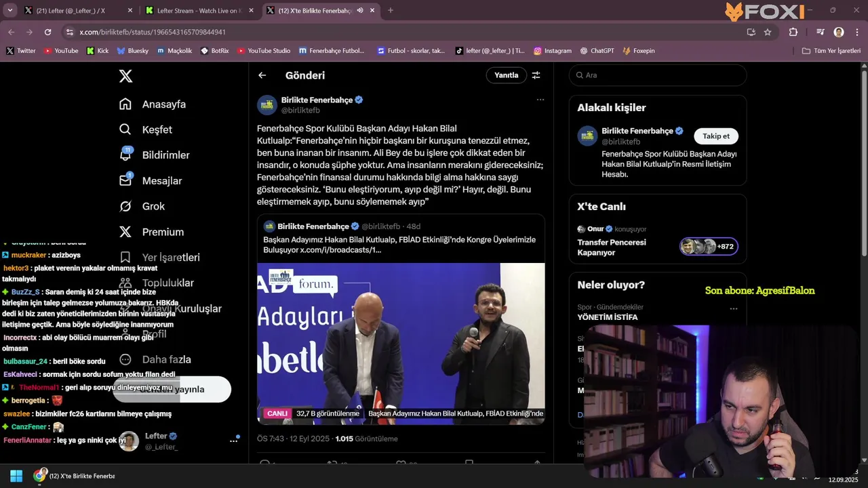Open the Windows Start menu
This screenshot has width=868, height=488.
coord(16,476)
